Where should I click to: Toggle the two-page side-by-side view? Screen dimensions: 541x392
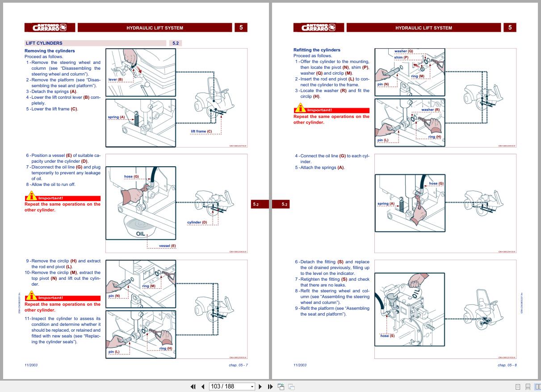click(538, 386)
